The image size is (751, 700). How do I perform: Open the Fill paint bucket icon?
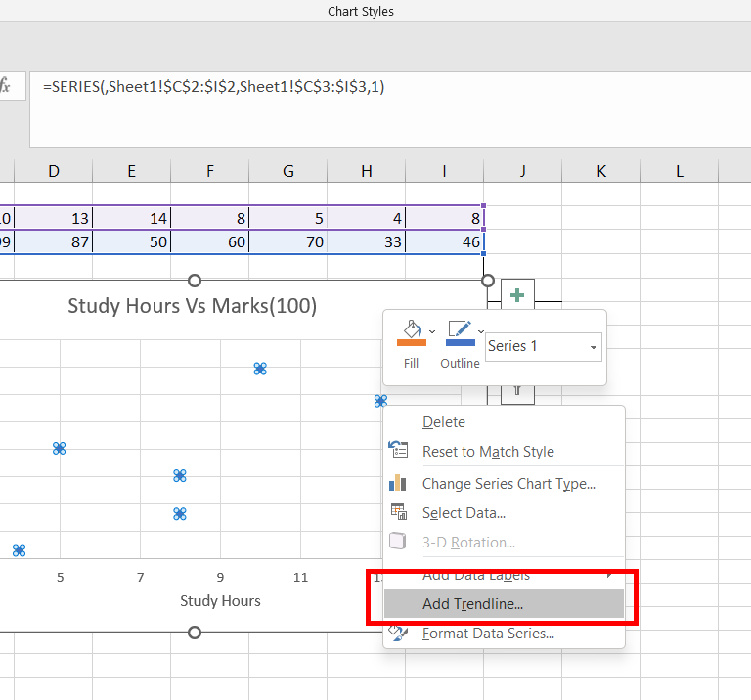(x=412, y=329)
